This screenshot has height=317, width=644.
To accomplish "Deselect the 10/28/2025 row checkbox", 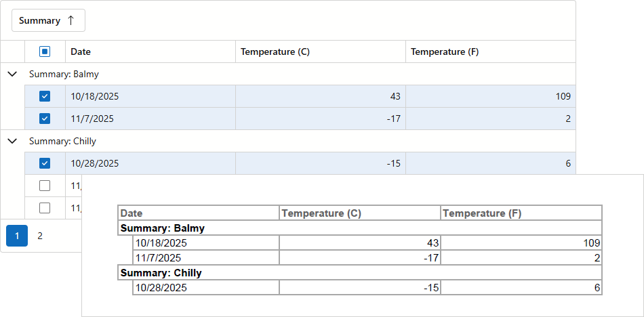I will click(45, 163).
